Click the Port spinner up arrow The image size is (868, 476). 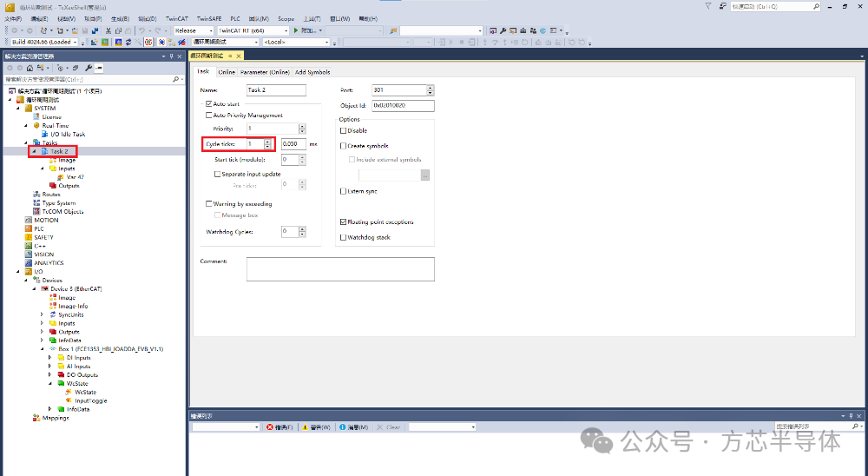coord(431,88)
